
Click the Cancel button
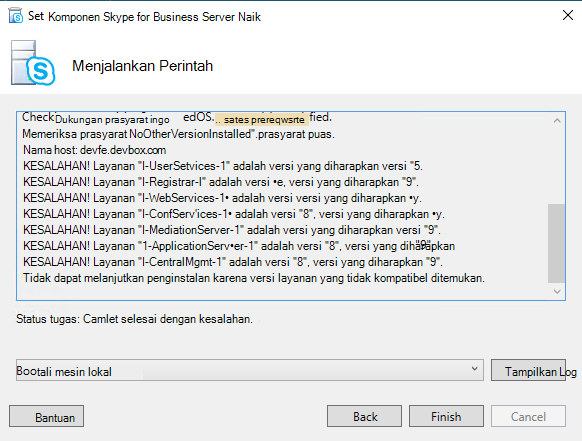(x=528, y=416)
